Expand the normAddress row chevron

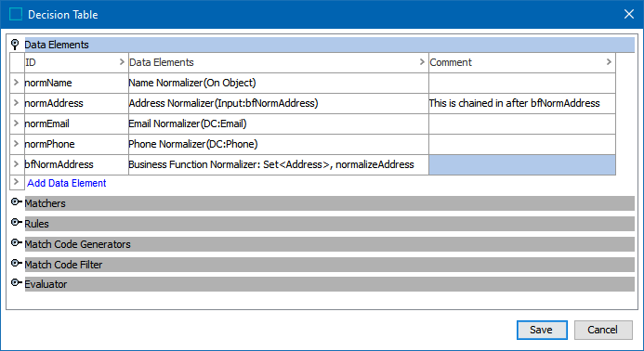(16, 103)
